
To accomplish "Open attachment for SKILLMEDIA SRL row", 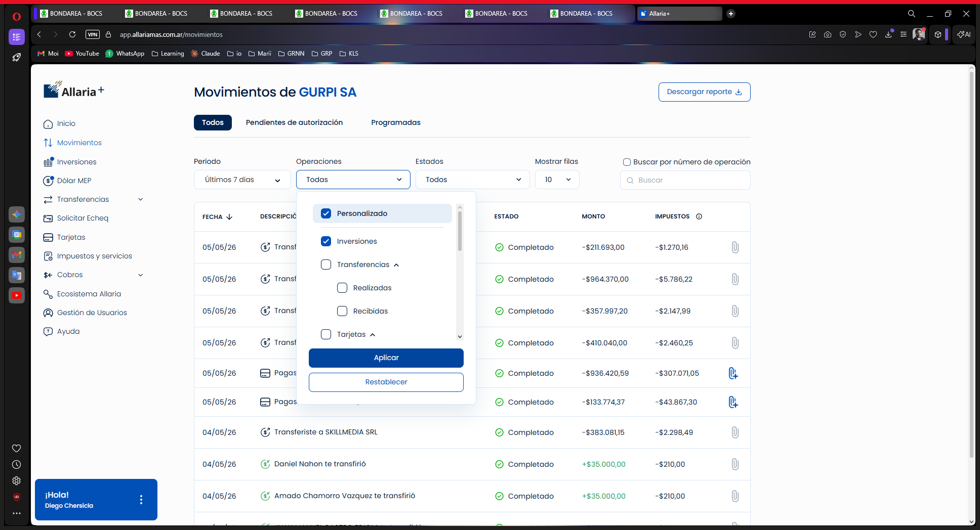I will coord(735,432).
